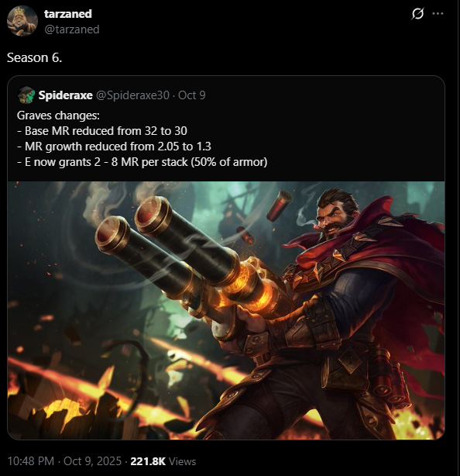
Task: Click the 'Season 6.' post text
Action: pyautogui.click(x=35, y=57)
